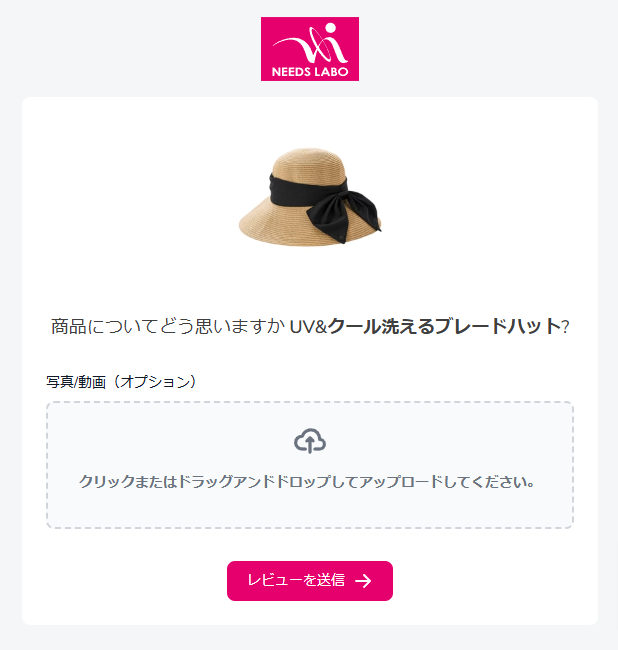Click the 写真/動画（オプション） field label
Screen dimensions: 618x650
coord(121,382)
